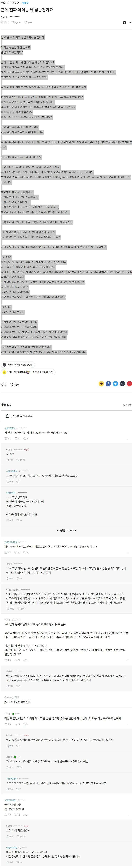The image size is (132, 868).
Task: Click the red embed code icon
Action: pyautogui.click(x=129, y=384)
